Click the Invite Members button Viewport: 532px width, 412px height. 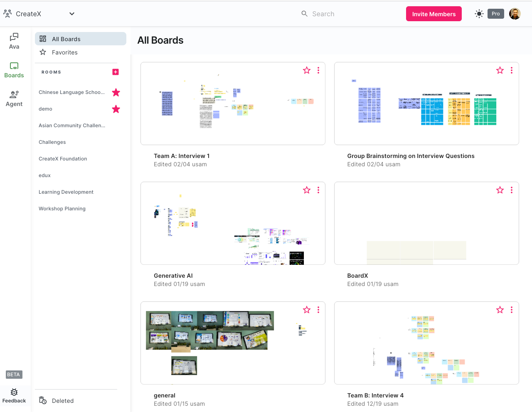(433, 14)
